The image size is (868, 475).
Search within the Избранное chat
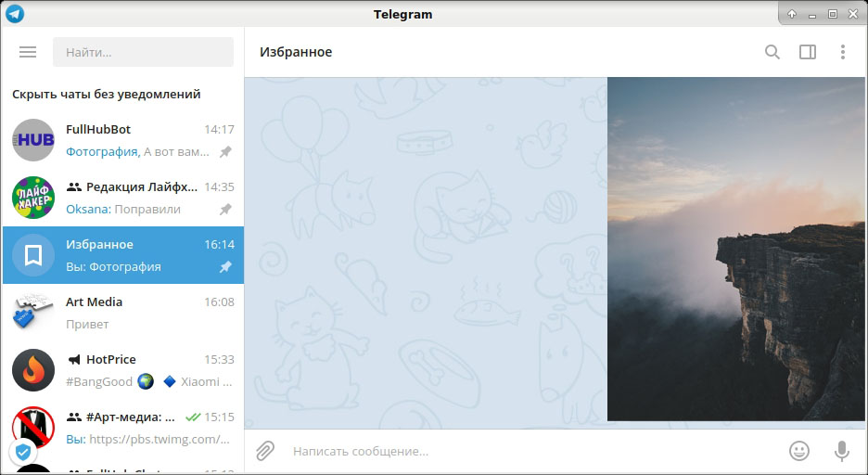pos(772,52)
